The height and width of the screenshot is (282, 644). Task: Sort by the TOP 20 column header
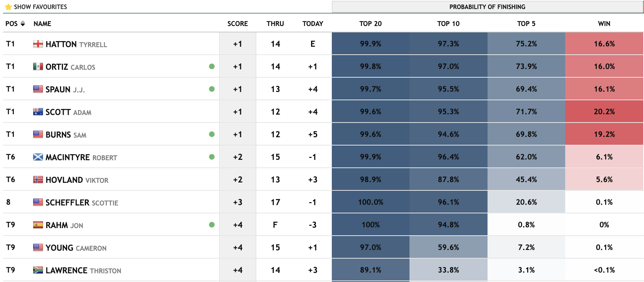[370, 24]
